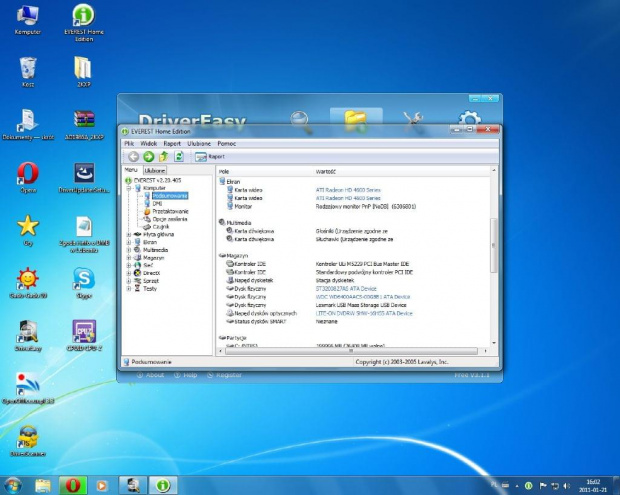The height and width of the screenshot is (495, 620).
Task: Expand the Testy tree node
Action: tap(129, 289)
